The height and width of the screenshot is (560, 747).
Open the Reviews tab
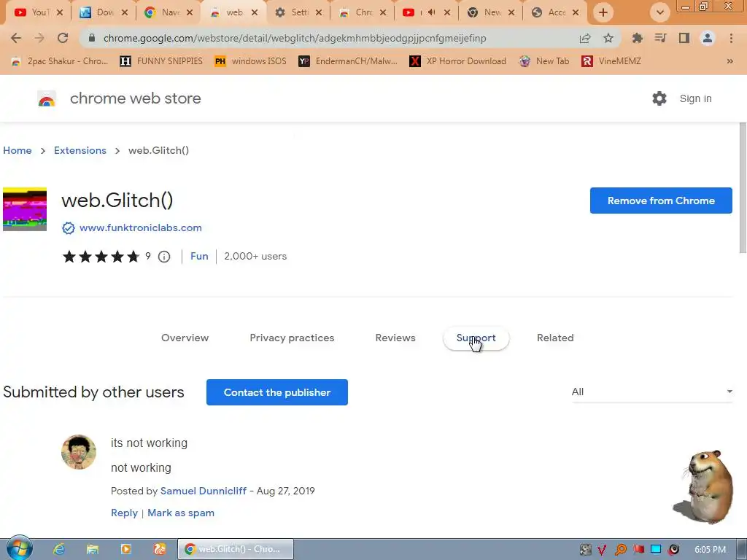tap(395, 338)
